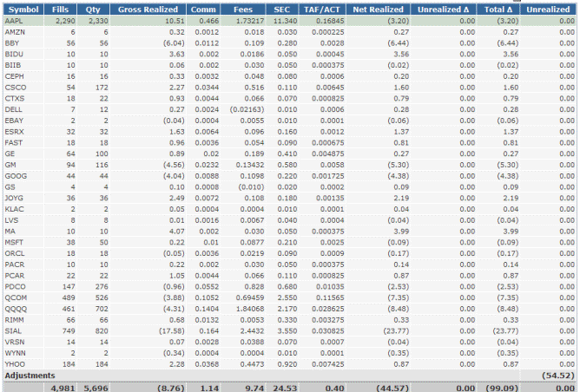Click the Adjustments value (54.52)

(x=557, y=376)
